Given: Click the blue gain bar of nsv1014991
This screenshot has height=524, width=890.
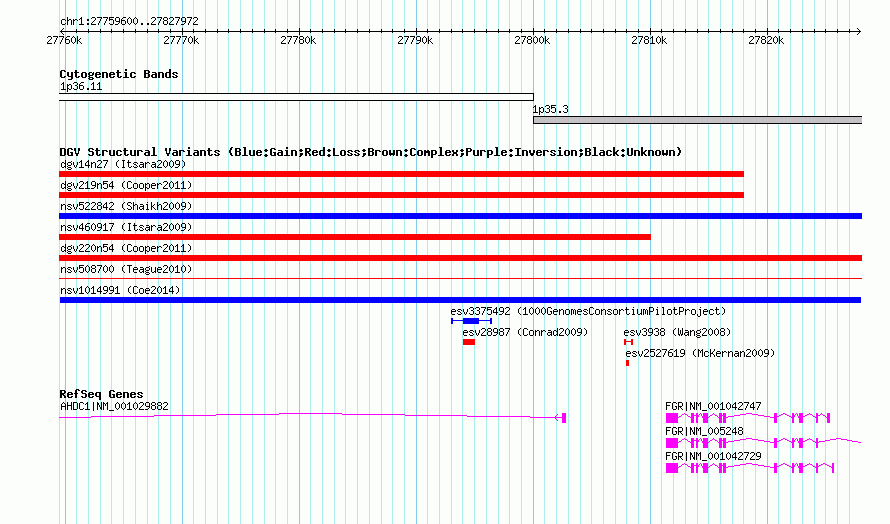Looking at the screenshot, I should [460, 300].
